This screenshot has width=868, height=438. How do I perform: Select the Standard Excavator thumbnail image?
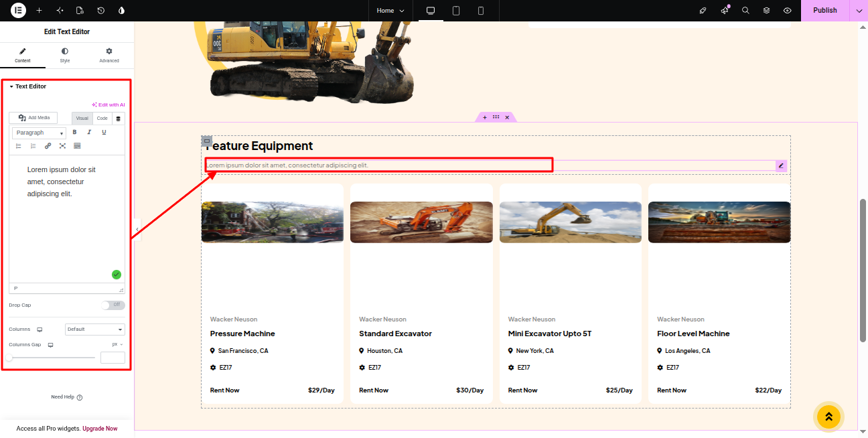pos(421,222)
